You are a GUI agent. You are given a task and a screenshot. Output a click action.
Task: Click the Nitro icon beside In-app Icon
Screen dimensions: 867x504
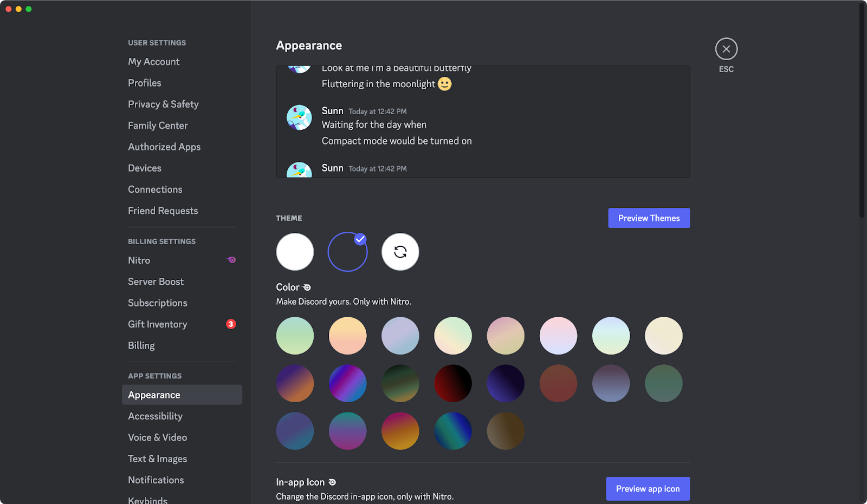(x=332, y=482)
